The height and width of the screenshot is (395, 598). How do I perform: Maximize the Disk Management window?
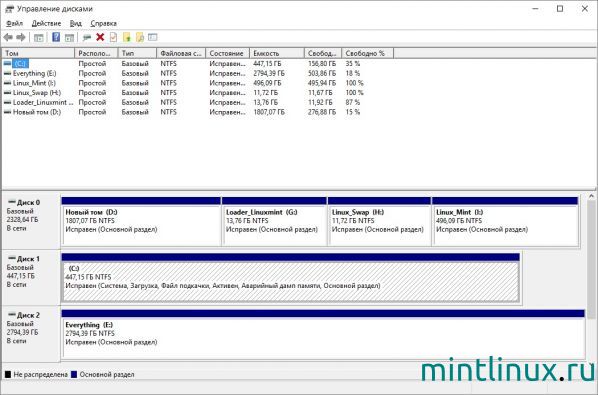560,8
